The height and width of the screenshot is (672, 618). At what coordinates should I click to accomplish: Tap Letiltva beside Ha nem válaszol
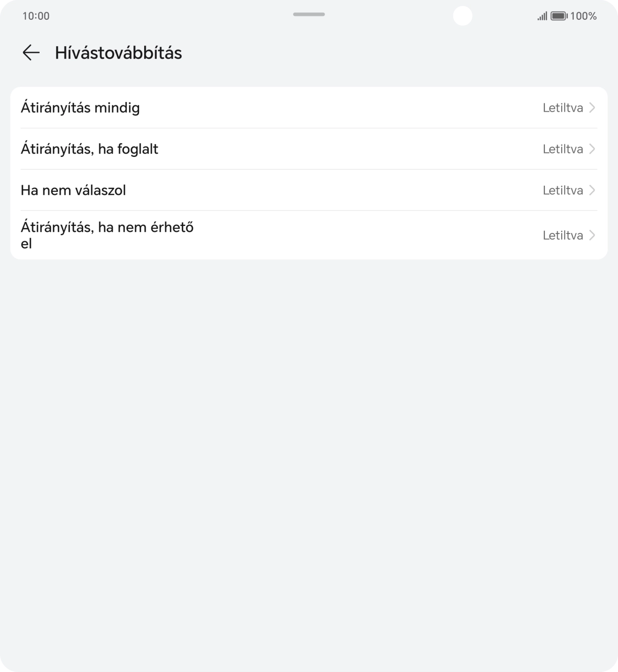point(563,190)
